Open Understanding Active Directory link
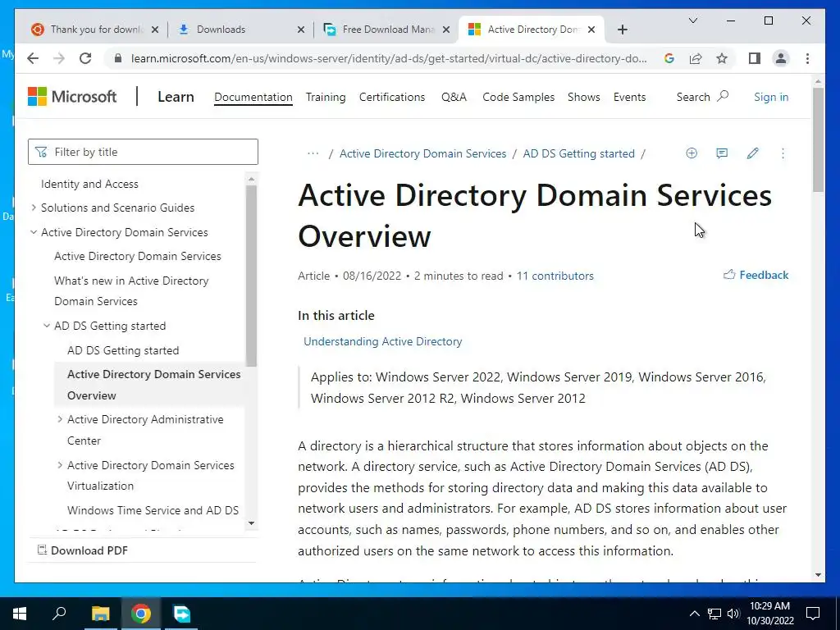The width and height of the screenshot is (840, 630). point(382,341)
